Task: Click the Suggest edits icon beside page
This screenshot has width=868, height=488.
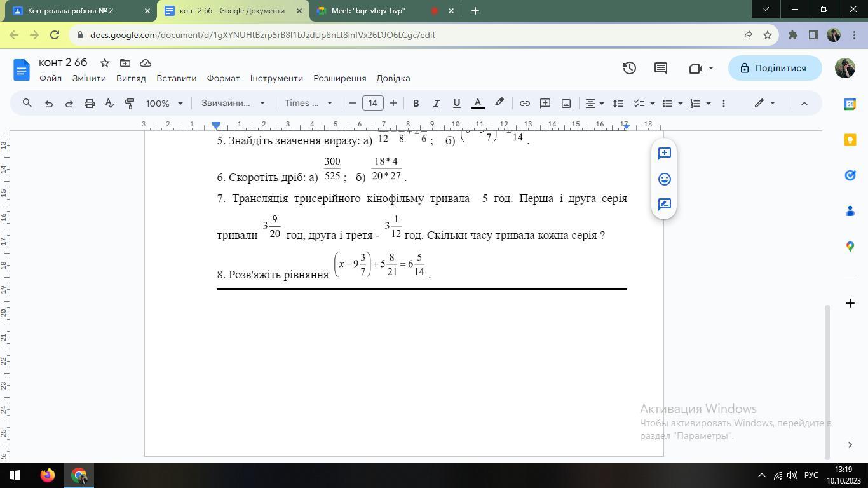Action: coord(664,204)
